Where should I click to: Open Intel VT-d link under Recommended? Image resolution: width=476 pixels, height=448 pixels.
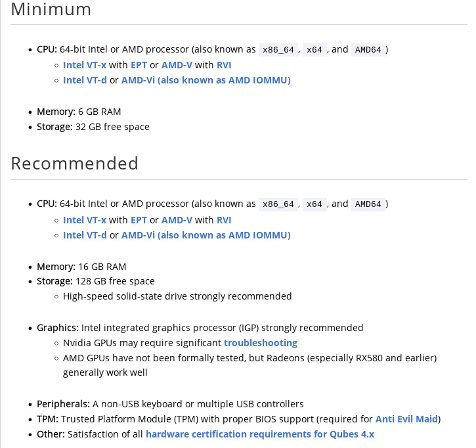pos(85,235)
